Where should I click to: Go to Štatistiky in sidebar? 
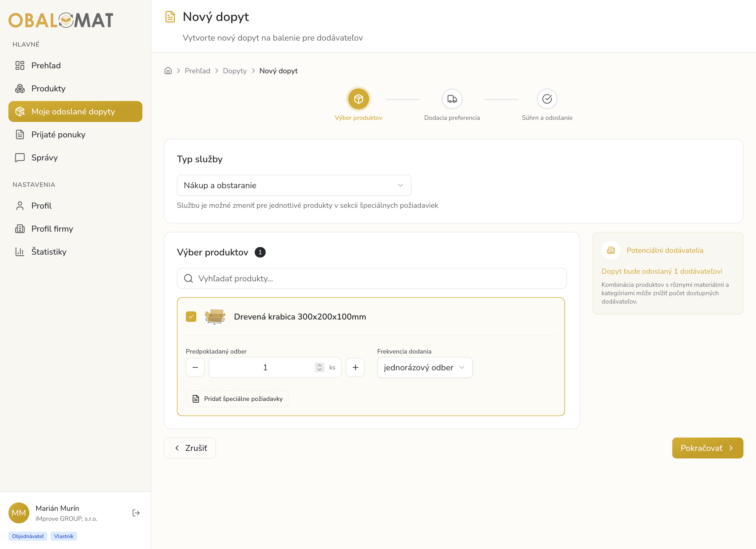[x=49, y=251]
